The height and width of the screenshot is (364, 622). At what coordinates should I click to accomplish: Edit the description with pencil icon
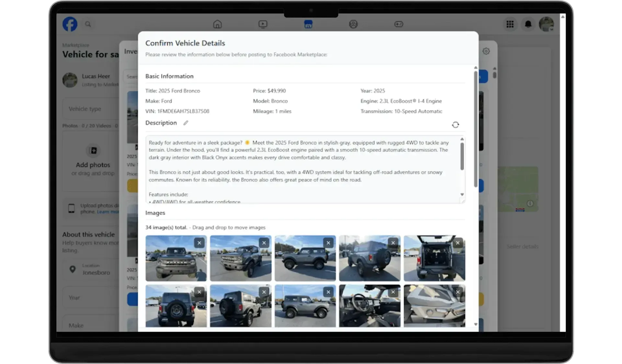pyautogui.click(x=186, y=123)
